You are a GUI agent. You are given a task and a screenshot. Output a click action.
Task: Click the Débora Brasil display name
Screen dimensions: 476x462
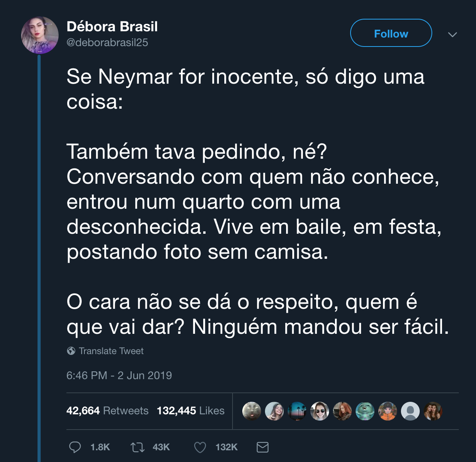pyautogui.click(x=112, y=27)
